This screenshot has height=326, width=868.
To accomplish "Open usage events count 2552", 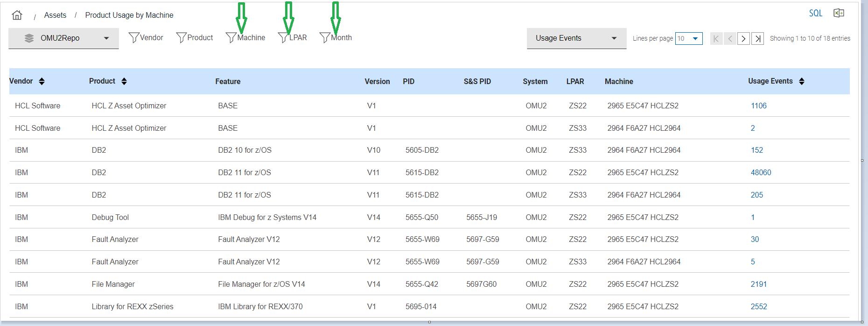I will pos(758,306).
